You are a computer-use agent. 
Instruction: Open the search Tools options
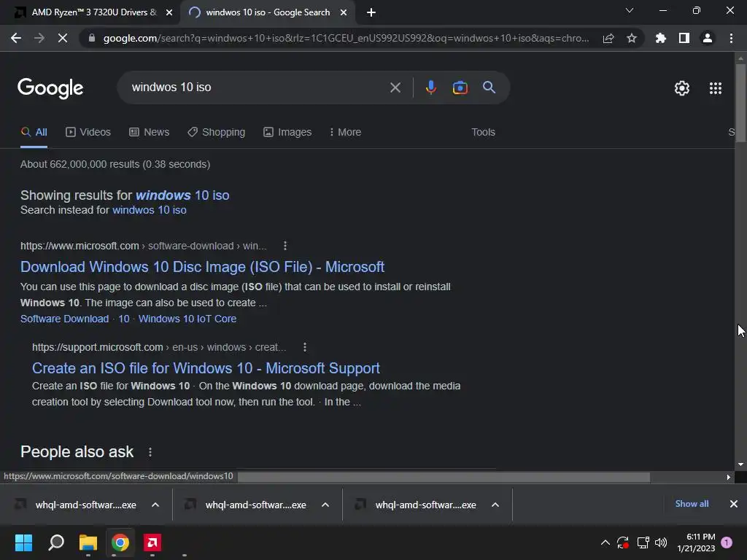tap(483, 133)
